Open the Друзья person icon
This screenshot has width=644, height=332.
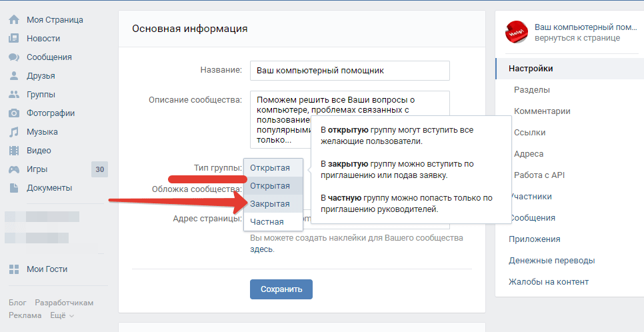coord(13,76)
